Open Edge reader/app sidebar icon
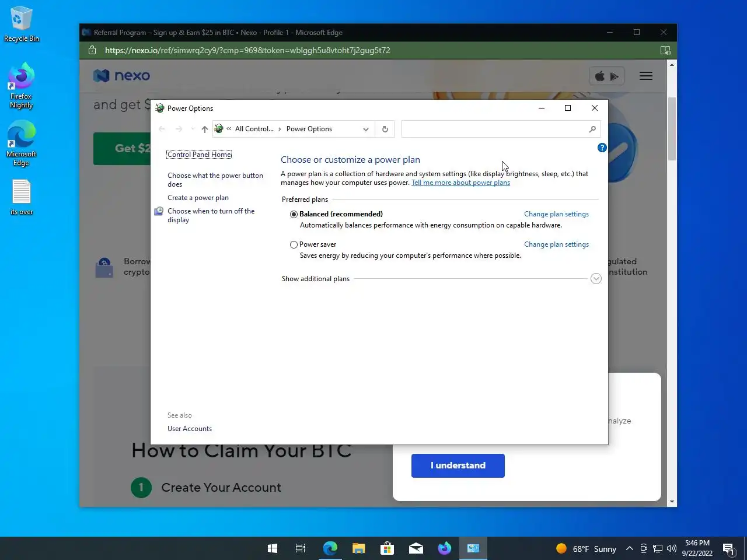Image resolution: width=747 pixels, height=560 pixels. 665,50
